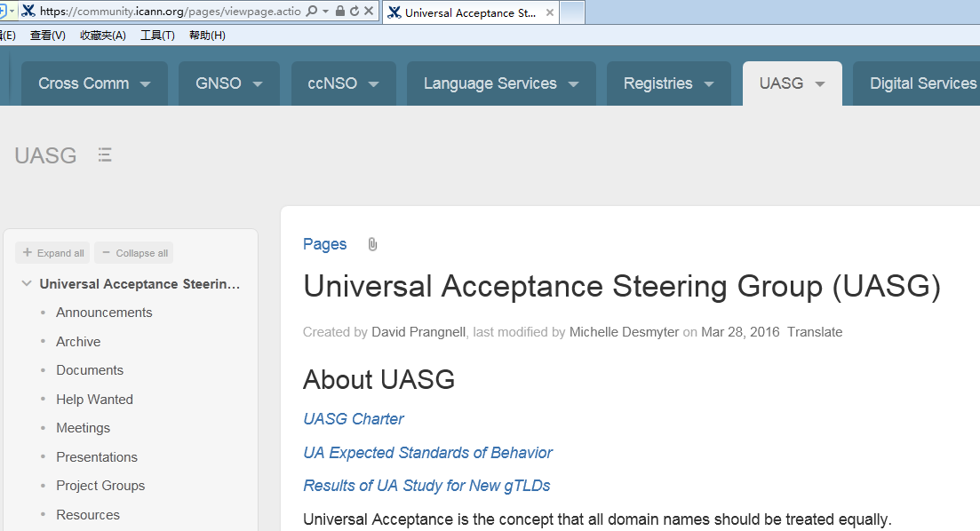Viewport: 980px width, 531px height.
Task: Open Michelle Desmyter profile link
Action: click(x=624, y=332)
